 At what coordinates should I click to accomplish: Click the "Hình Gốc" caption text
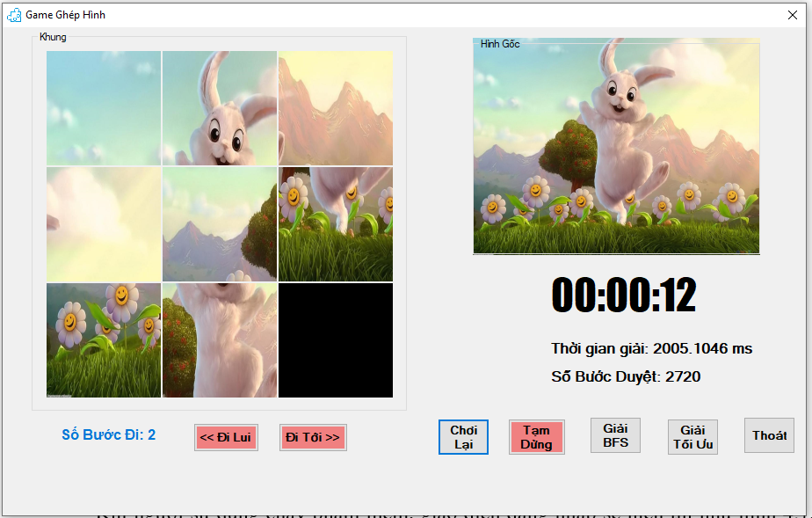[500, 44]
